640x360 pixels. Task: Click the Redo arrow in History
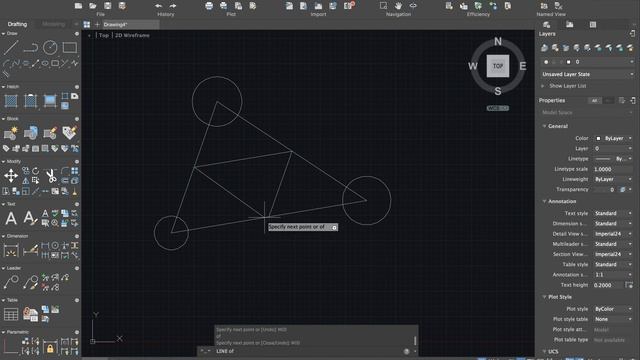(x=173, y=6)
